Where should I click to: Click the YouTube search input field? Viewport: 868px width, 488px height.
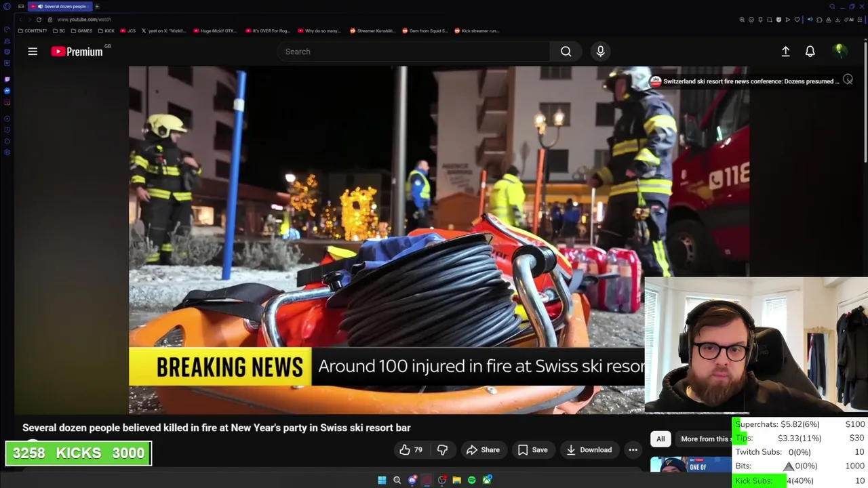pyautogui.click(x=414, y=52)
